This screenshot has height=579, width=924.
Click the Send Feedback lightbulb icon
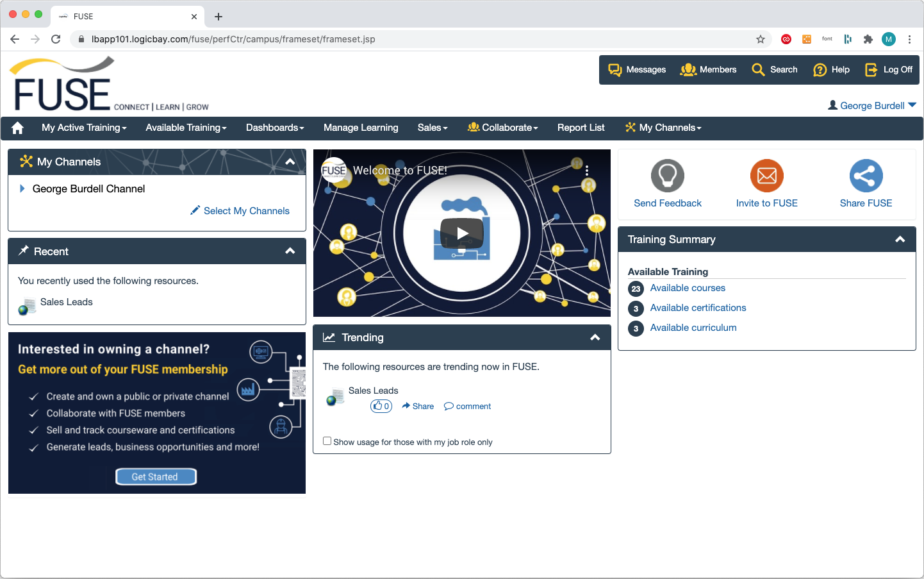pos(667,176)
